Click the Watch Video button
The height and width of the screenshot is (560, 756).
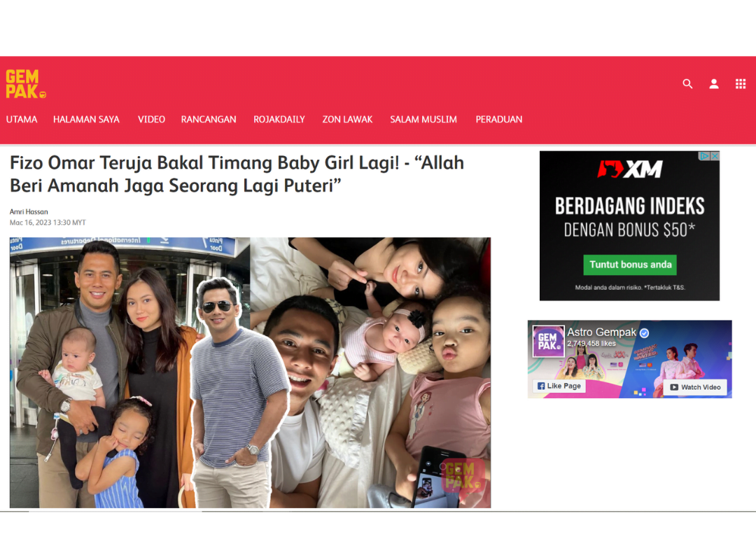click(695, 387)
